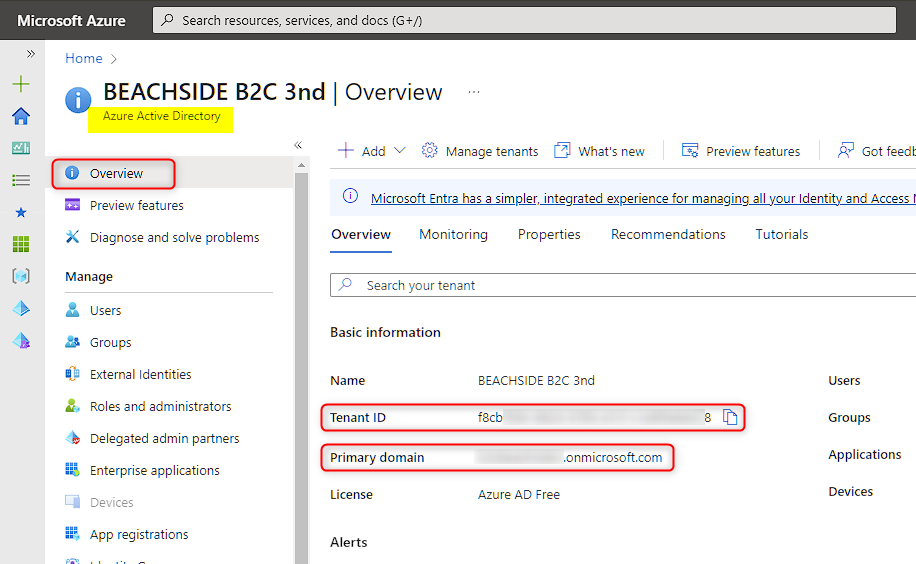Click the Microsoft Azure logo text

(x=71, y=21)
